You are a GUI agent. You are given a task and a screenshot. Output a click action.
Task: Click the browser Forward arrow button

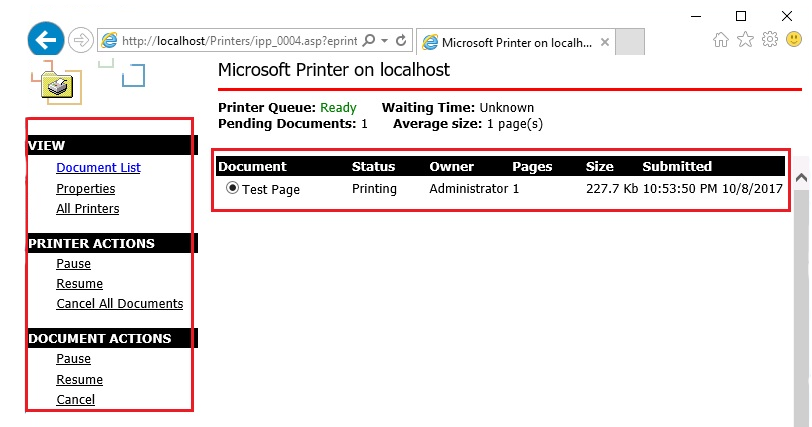coord(82,41)
